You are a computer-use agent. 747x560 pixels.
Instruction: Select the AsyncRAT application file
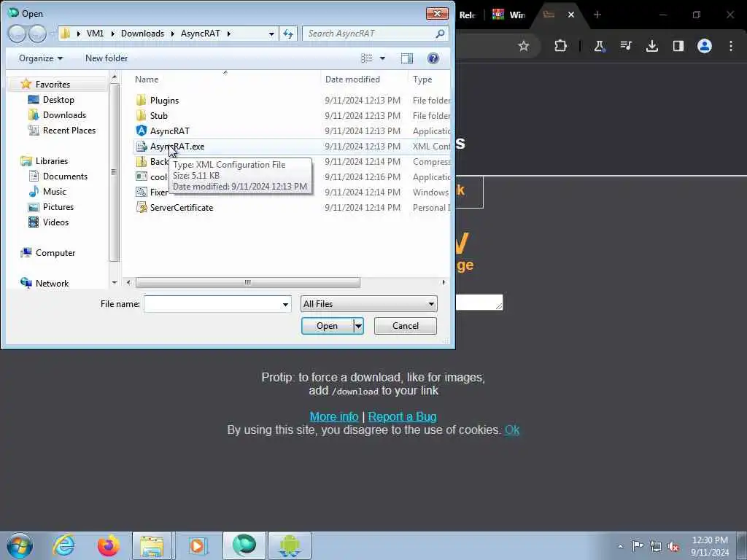(169, 131)
